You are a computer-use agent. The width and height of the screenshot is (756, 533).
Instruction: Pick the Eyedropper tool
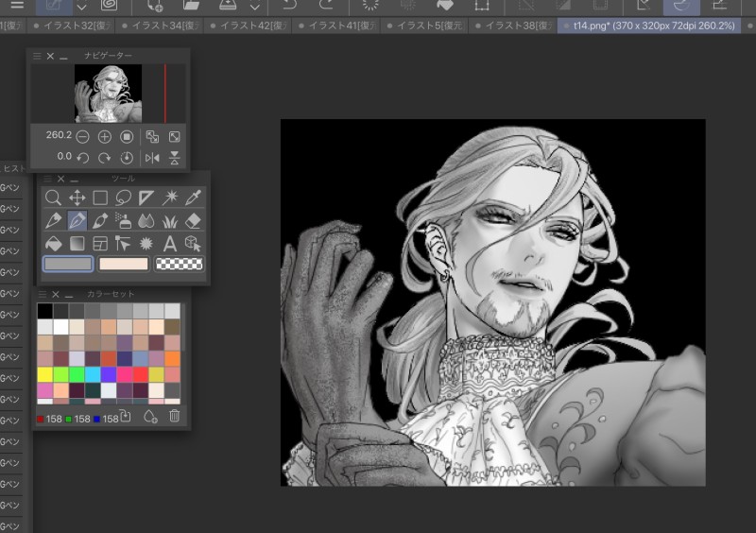click(x=193, y=198)
